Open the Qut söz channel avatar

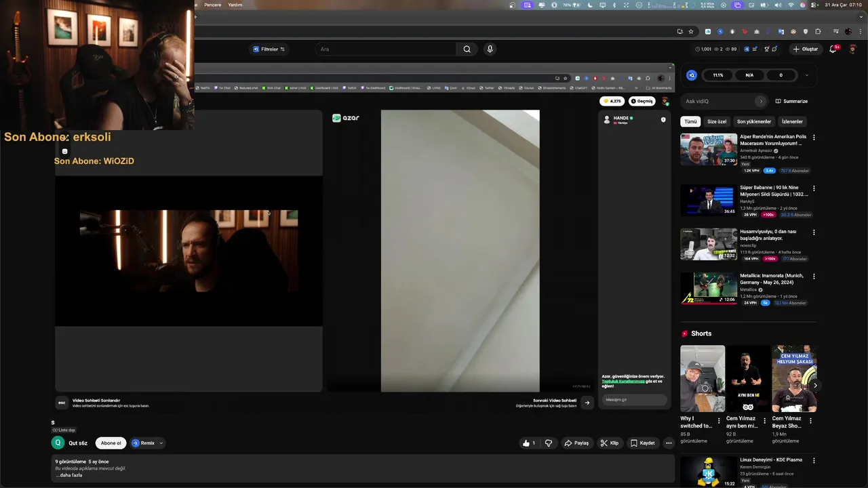[x=58, y=443]
